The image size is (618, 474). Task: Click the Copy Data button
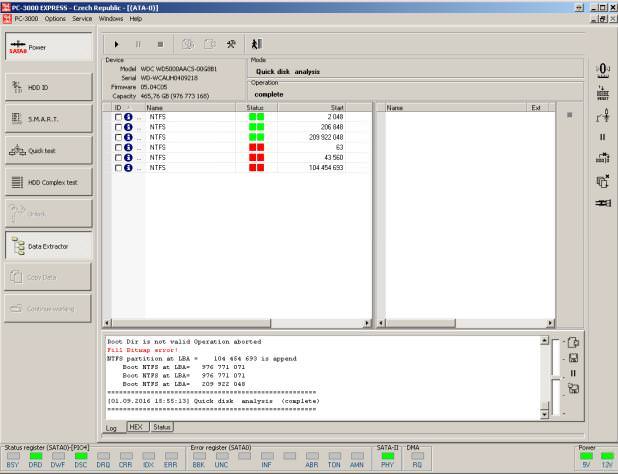48,277
